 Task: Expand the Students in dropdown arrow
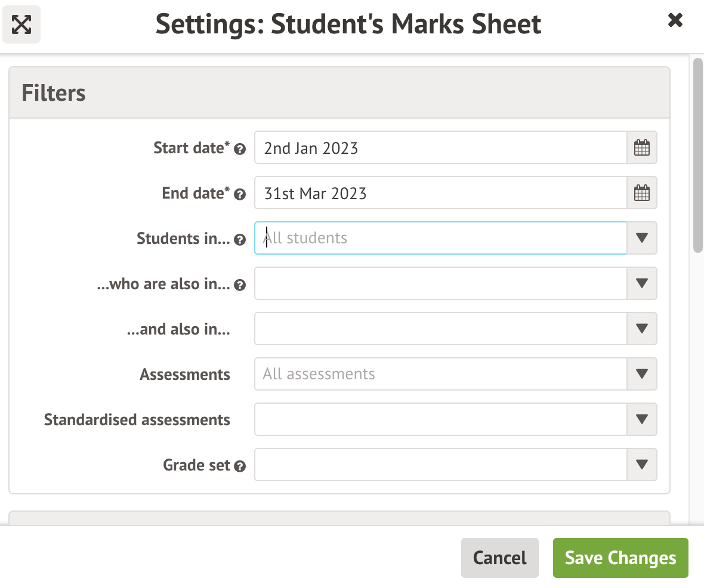[x=642, y=238]
